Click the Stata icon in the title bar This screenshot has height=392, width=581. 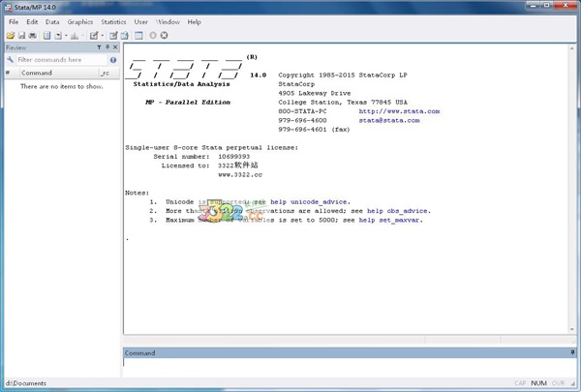coord(8,7)
